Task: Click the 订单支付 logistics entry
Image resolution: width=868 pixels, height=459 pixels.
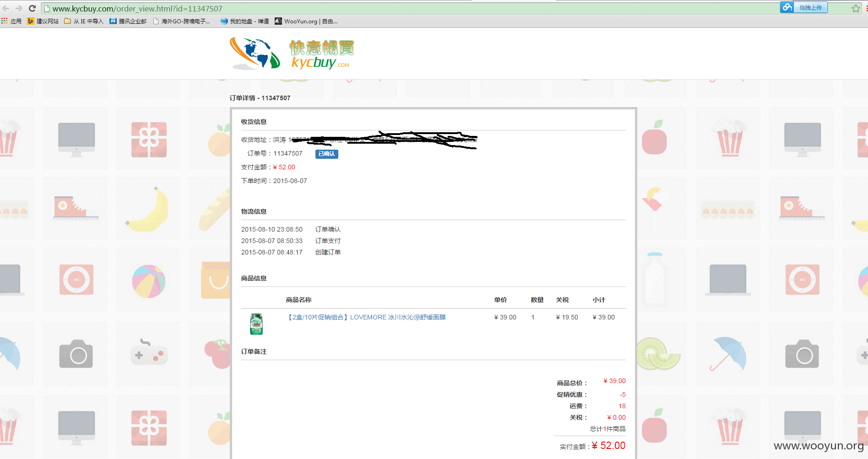Action: coord(328,241)
